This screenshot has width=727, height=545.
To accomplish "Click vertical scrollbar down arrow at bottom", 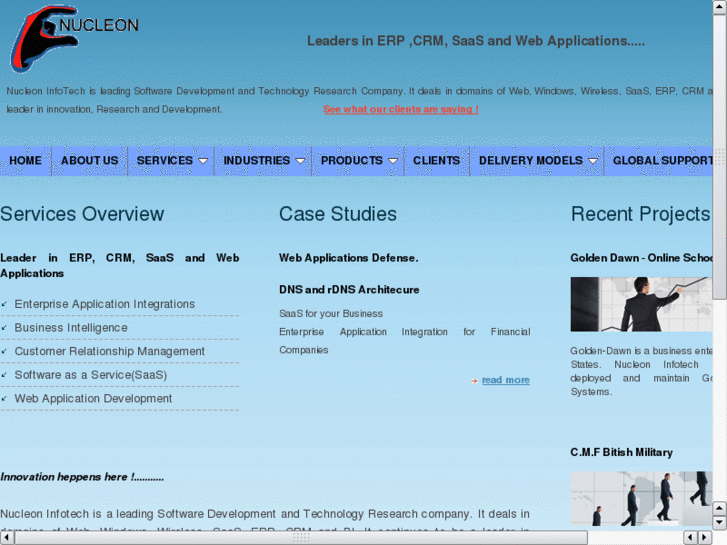I will [x=720, y=522].
